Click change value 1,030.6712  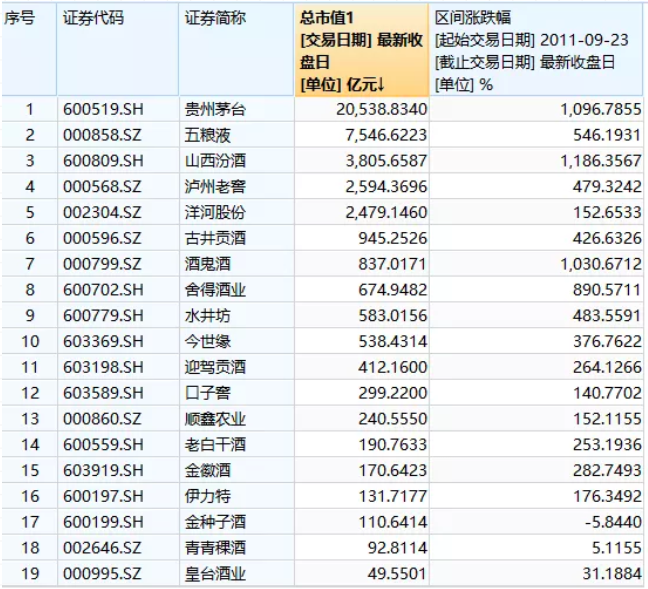pos(600,264)
